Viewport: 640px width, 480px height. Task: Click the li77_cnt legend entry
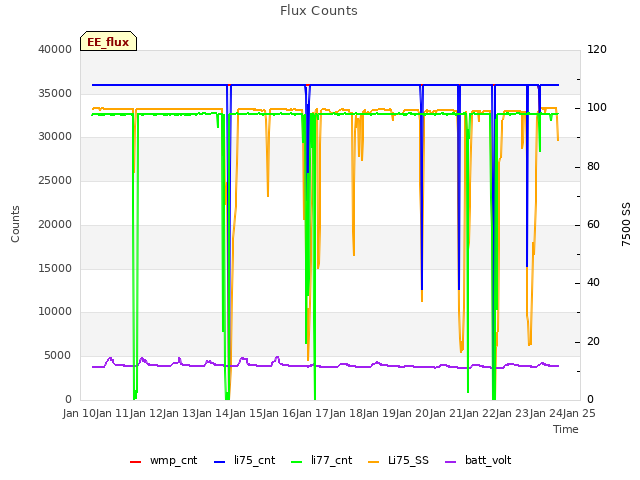(x=321, y=460)
